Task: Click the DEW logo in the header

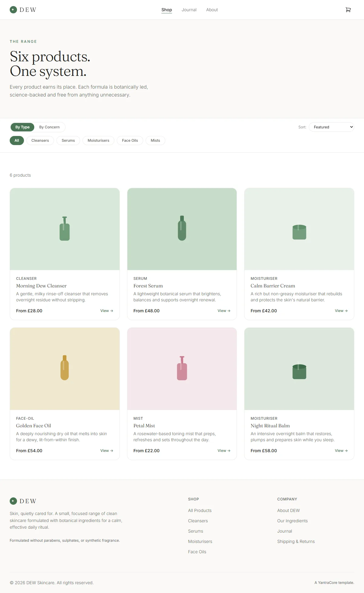Action: (x=23, y=10)
